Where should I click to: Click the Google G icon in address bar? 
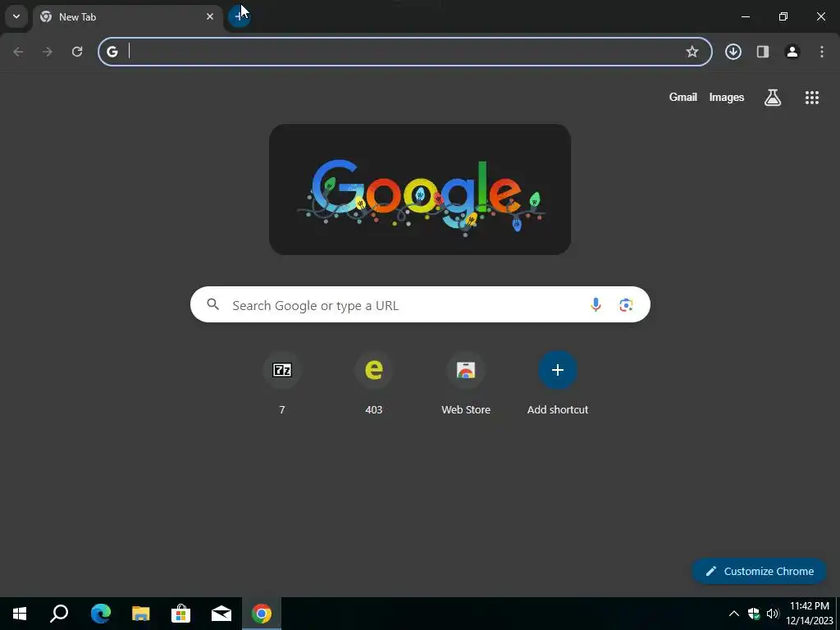tap(112, 52)
